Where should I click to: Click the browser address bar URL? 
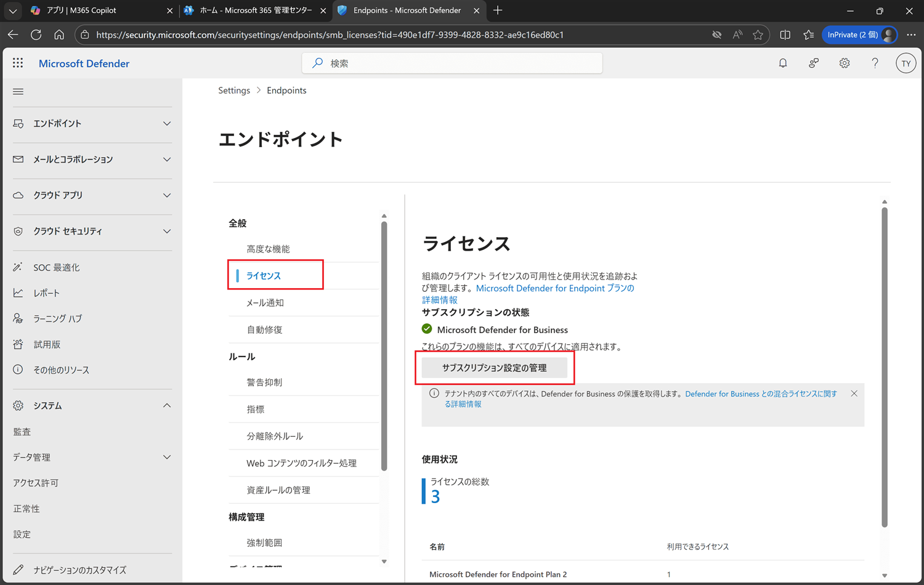tap(330, 35)
